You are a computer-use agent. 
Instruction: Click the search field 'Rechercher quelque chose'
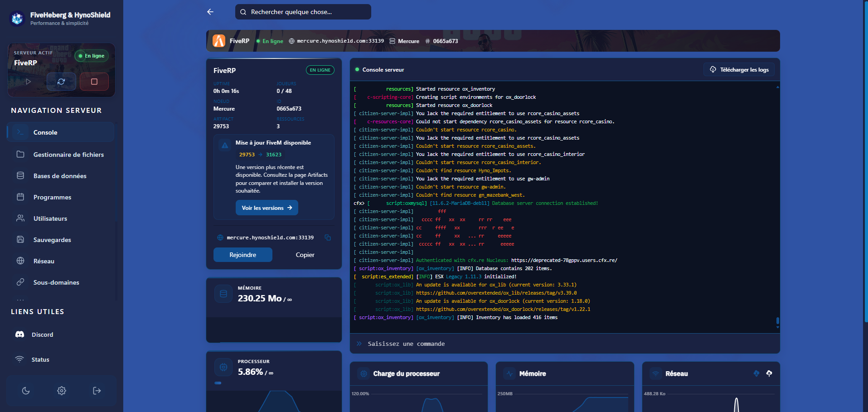tap(303, 12)
